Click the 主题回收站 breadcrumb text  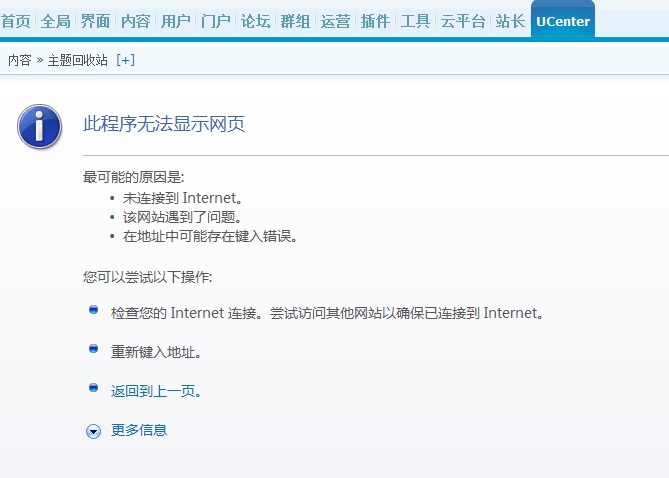tap(78, 60)
